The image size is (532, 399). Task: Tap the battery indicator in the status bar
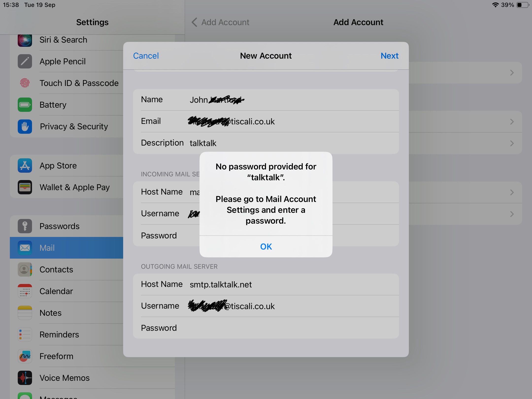(523, 5)
